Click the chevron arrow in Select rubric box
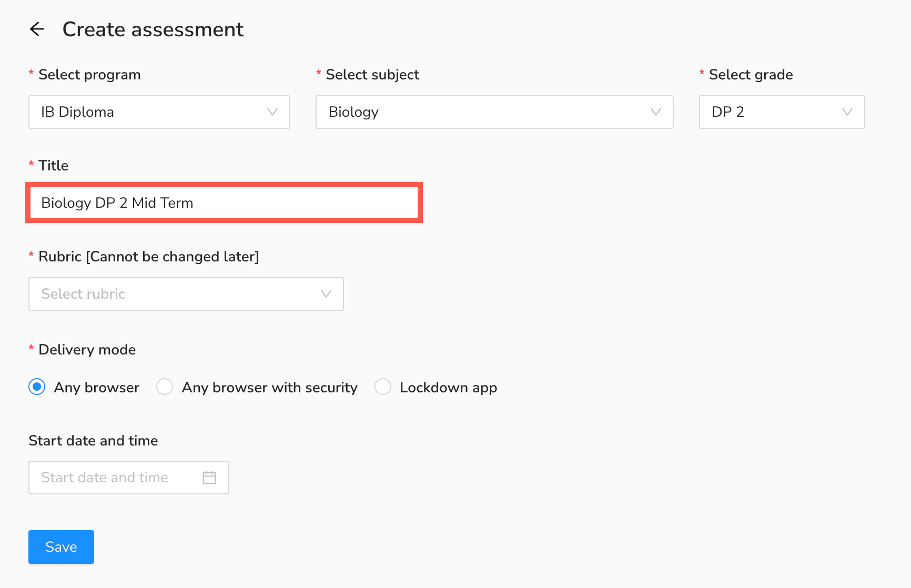The height and width of the screenshot is (588, 911). click(x=326, y=294)
